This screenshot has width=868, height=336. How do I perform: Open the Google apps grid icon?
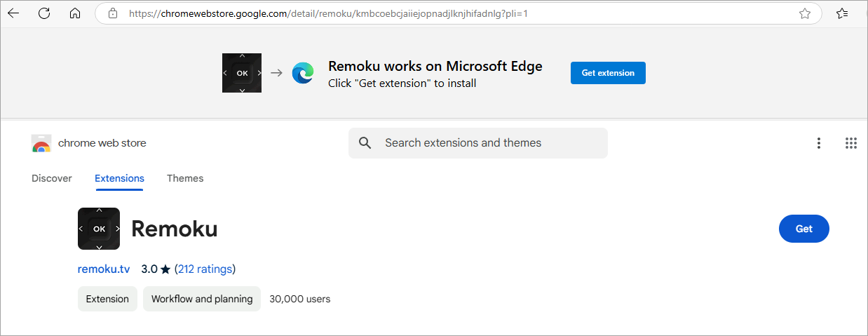[851, 143]
